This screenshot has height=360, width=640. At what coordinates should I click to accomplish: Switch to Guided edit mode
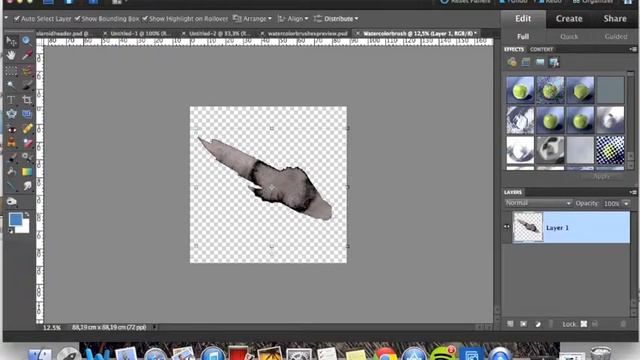tap(616, 37)
